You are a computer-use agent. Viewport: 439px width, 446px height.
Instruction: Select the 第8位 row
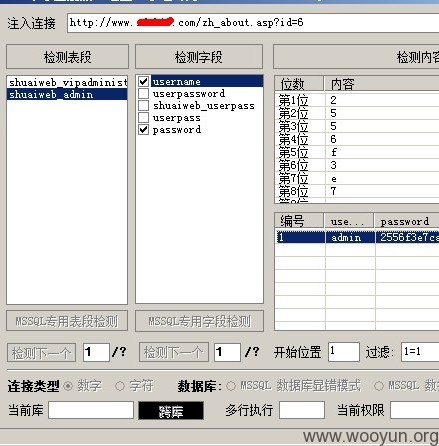coord(357,191)
